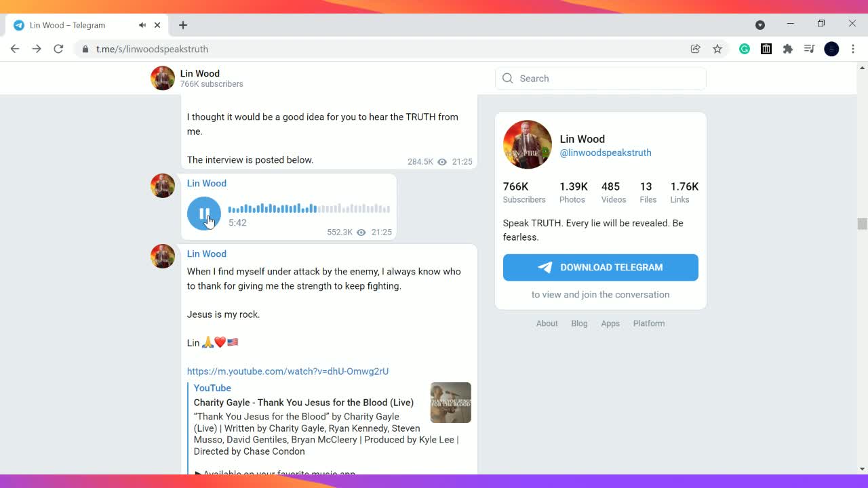868x488 pixels.
Task: Open Extensions puzzle menu
Action: tap(788, 49)
